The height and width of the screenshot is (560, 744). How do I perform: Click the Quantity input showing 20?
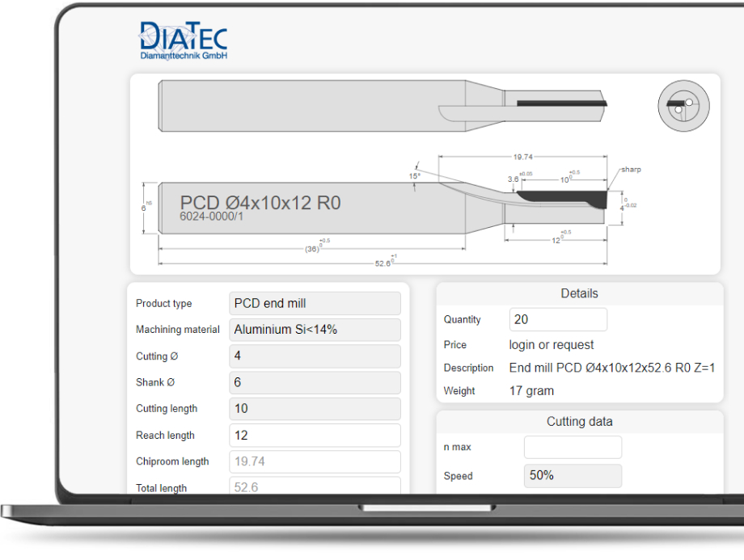point(558,319)
